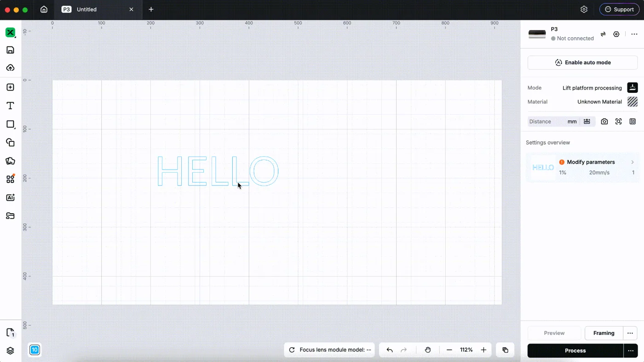Viewport: 644px width, 362px height.
Task: Click the P3 device thumbnail
Action: (537, 34)
